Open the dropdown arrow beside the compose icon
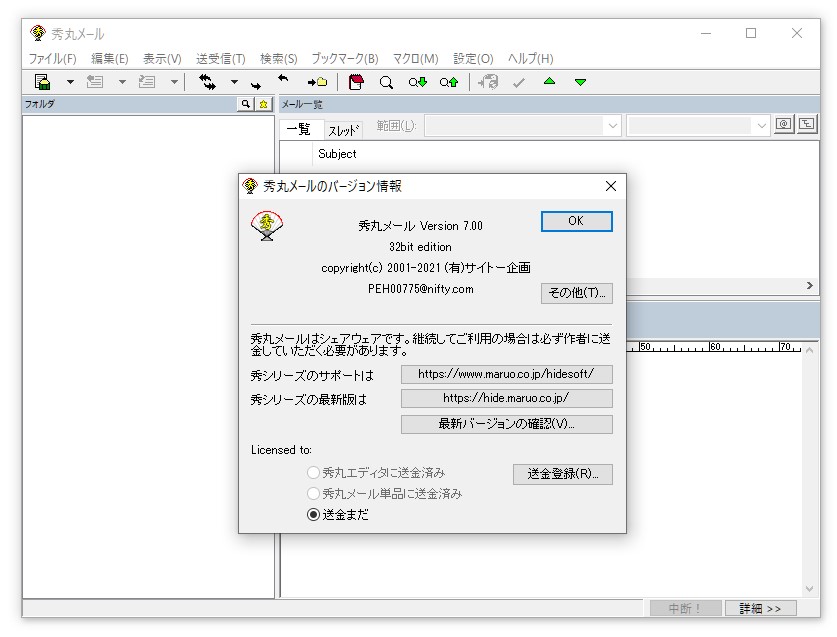Image resolution: width=837 pixels, height=637 pixels. pyautogui.click(x=68, y=82)
